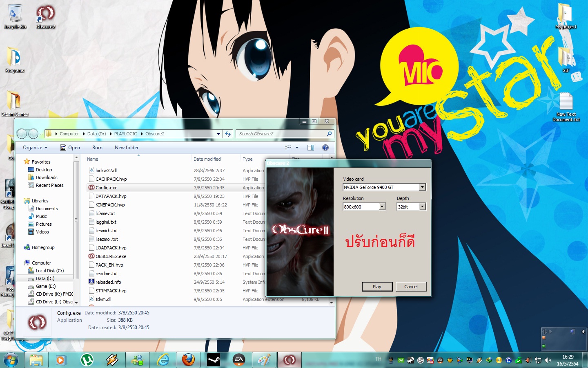Screen dimensions: 588x368
Task: Open Downloads in the navigation pane
Action: 47,177
